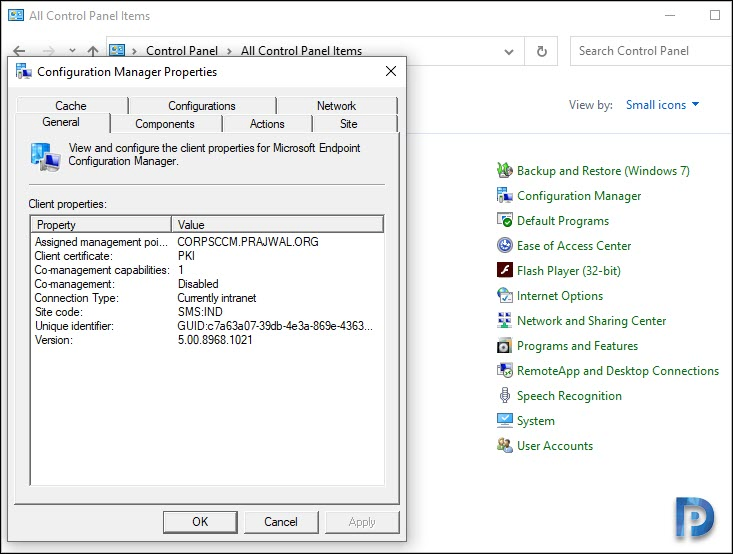Close the Configuration Manager Properties dialog
The width and height of the screenshot is (733, 554).
click(x=391, y=71)
